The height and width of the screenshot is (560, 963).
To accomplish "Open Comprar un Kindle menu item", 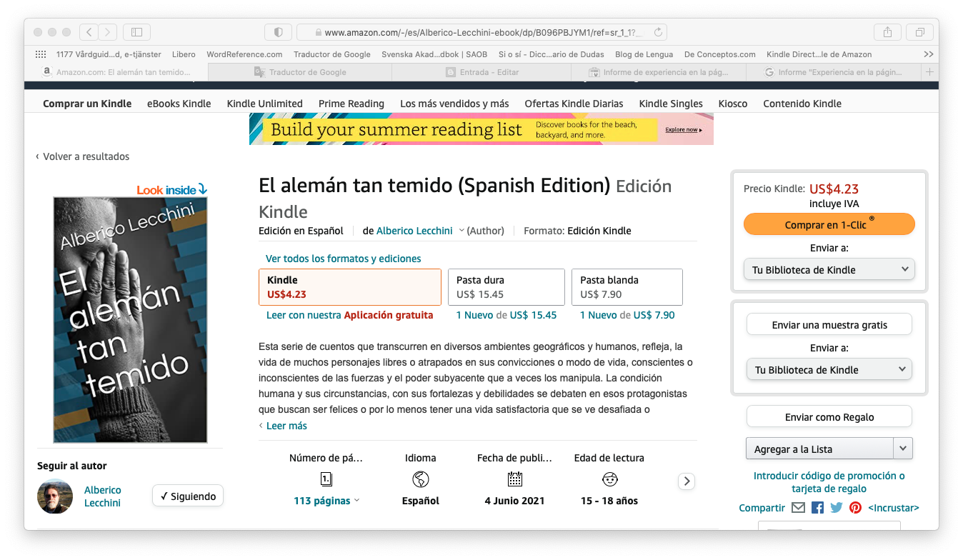I will [x=87, y=104].
